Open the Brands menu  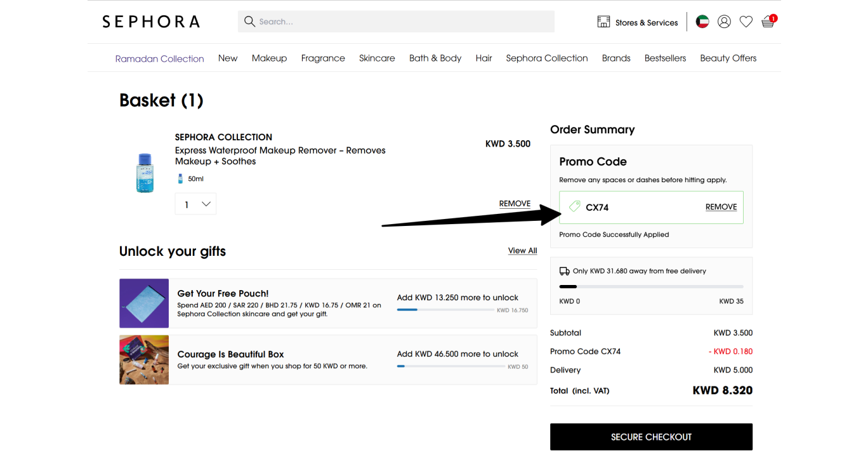pos(616,58)
